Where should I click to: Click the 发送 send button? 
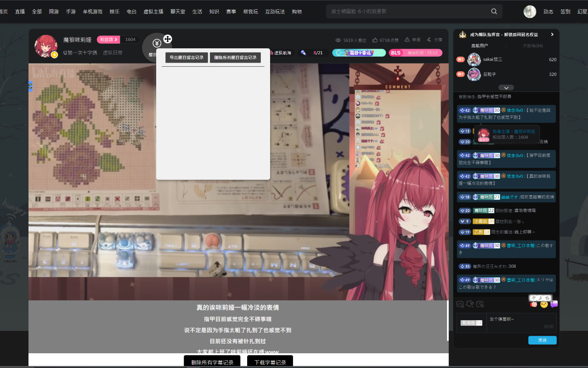tap(542, 340)
